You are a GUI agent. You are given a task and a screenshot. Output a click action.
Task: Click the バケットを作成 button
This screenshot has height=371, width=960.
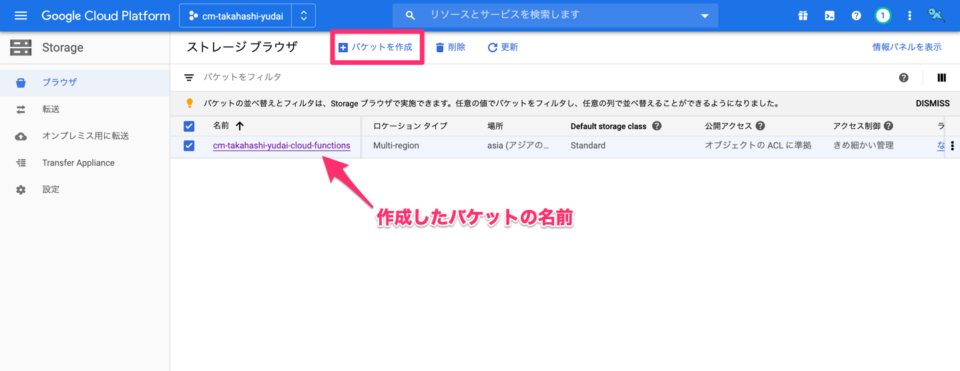(x=376, y=47)
